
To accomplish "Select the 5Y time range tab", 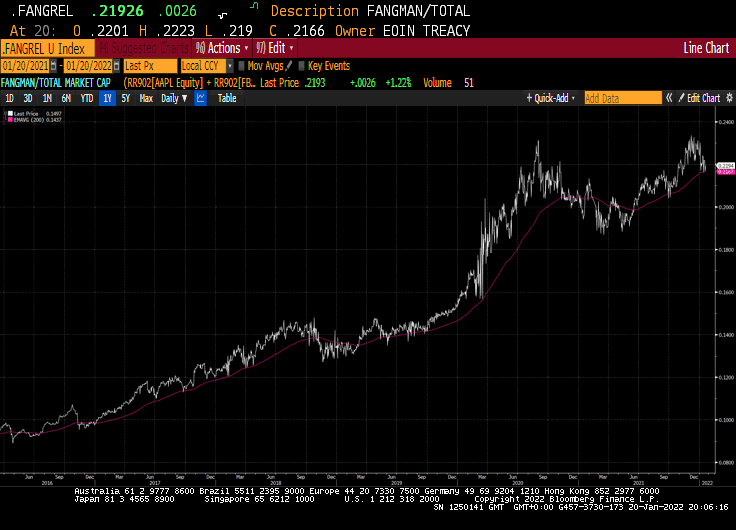I will (x=126, y=98).
